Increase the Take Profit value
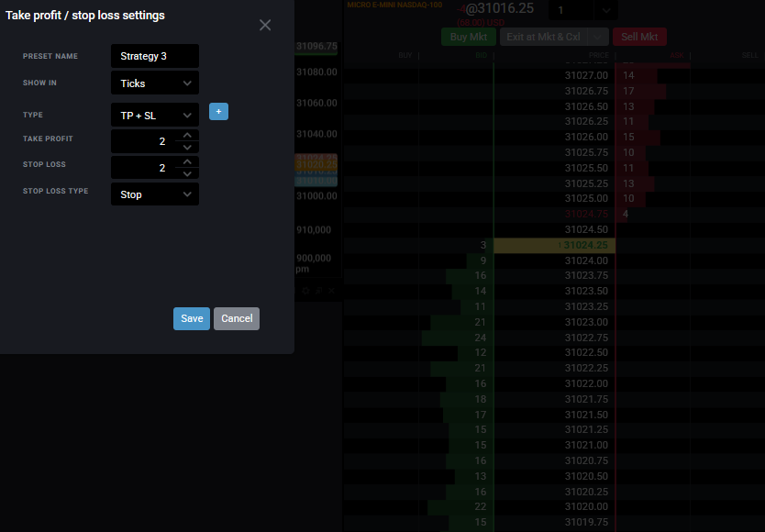 [x=187, y=135]
